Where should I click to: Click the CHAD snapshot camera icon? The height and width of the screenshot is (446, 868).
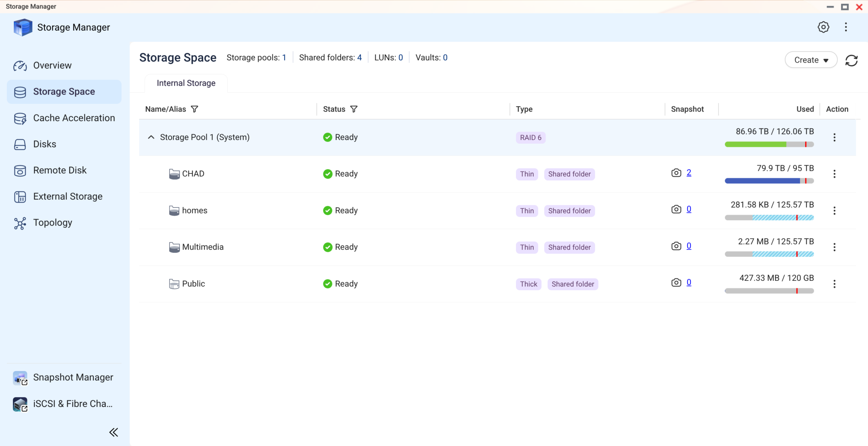pyautogui.click(x=676, y=173)
